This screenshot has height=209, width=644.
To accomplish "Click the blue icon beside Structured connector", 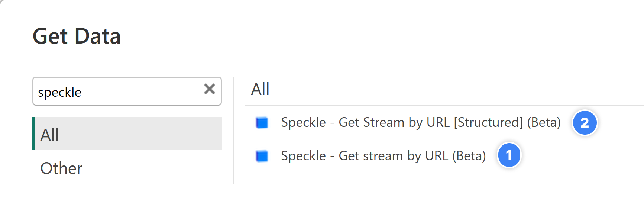I will 262,122.
